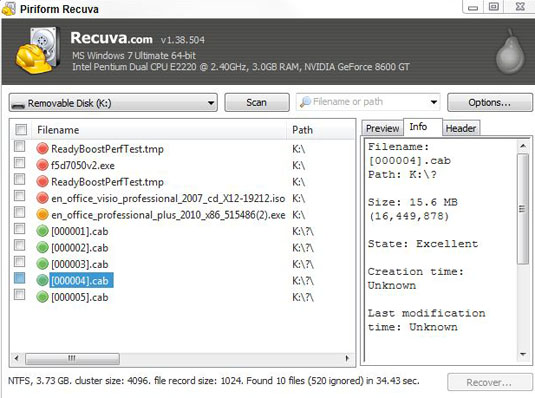Toggle the select-all checkbox in Filename header
Screen dimensions: 535x398
(x=21, y=130)
